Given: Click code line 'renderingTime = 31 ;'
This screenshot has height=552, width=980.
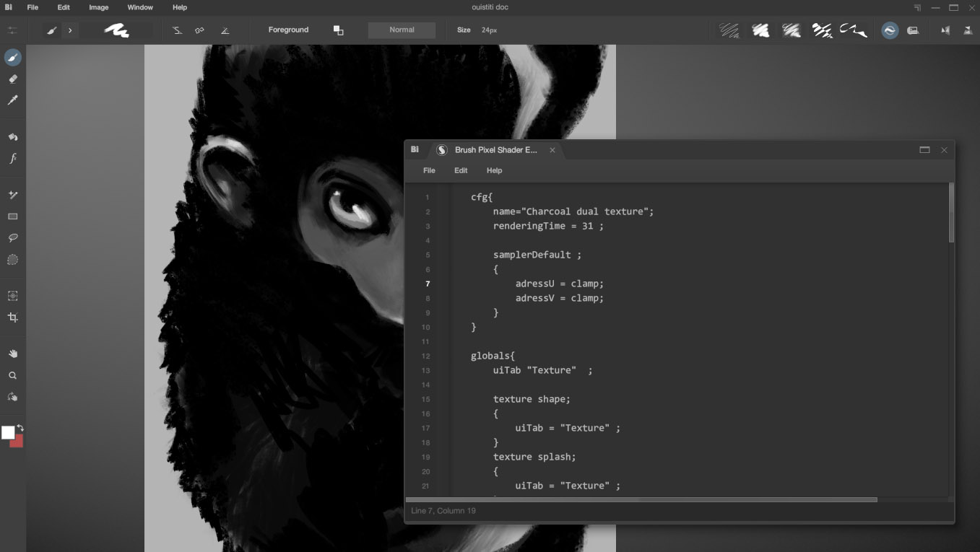Looking at the screenshot, I should [548, 226].
